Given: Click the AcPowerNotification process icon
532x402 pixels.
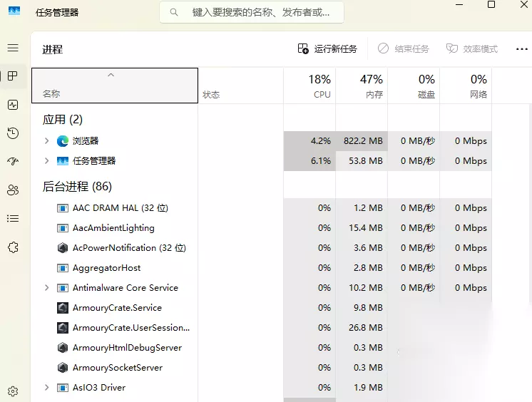Looking at the screenshot, I should (63, 248).
